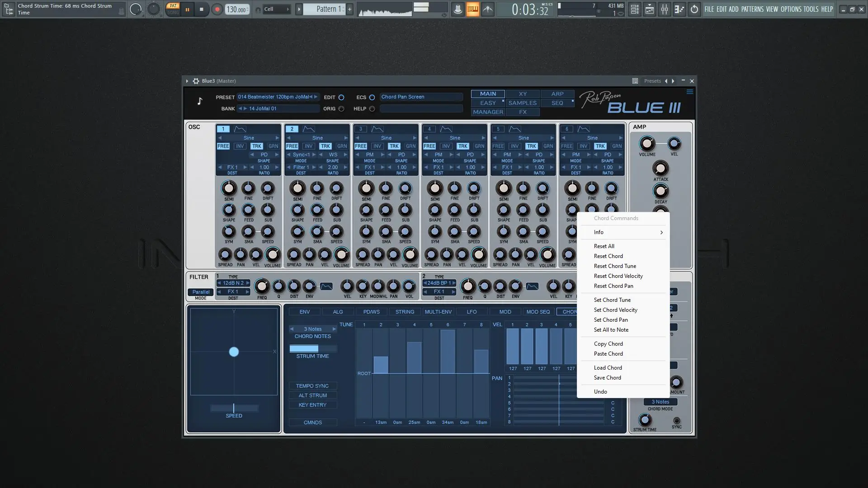Select Reset Chord Tune menu entry
868x488 pixels.
(x=615, y=266)
